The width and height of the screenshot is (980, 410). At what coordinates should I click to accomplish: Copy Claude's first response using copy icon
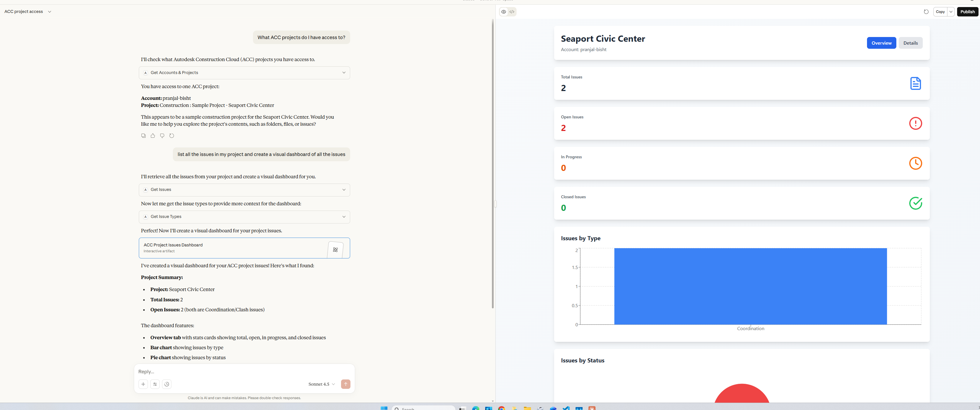click(143, 135)
